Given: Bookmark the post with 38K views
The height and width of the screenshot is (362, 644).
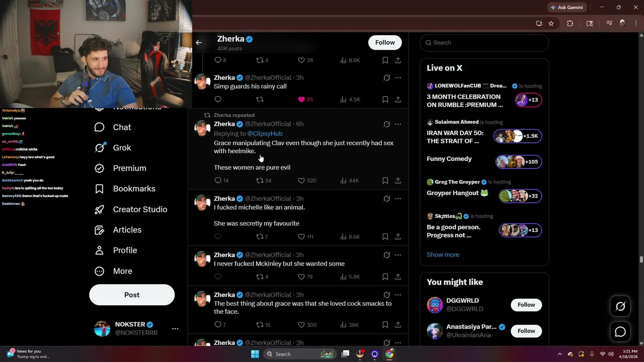Looking at the screenshot, I should click(385, 325).
